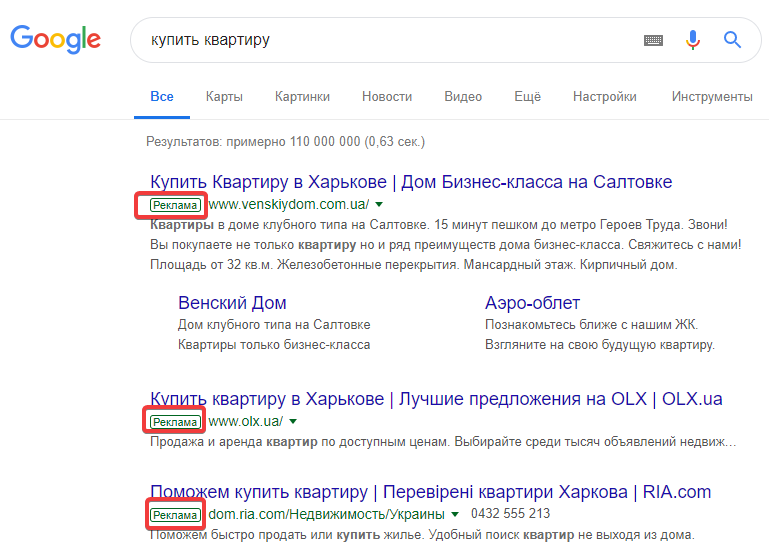Select the Все tab

162,97
